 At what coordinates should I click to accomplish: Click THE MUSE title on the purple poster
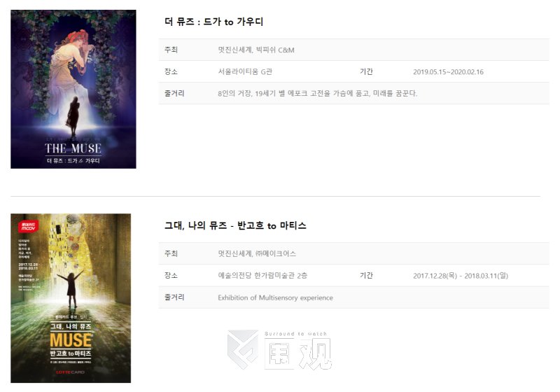(x=73, y=148)
